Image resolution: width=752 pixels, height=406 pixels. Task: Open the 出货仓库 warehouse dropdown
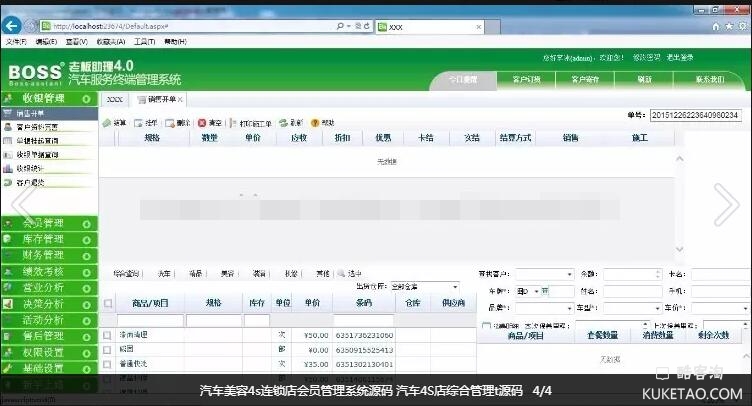click(455, 287)
